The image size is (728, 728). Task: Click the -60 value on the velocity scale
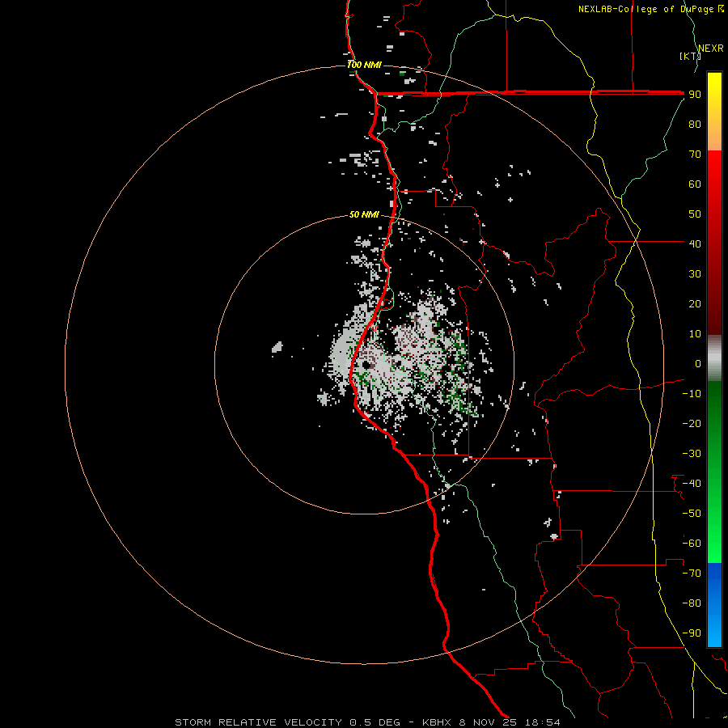tap(692, 544)
